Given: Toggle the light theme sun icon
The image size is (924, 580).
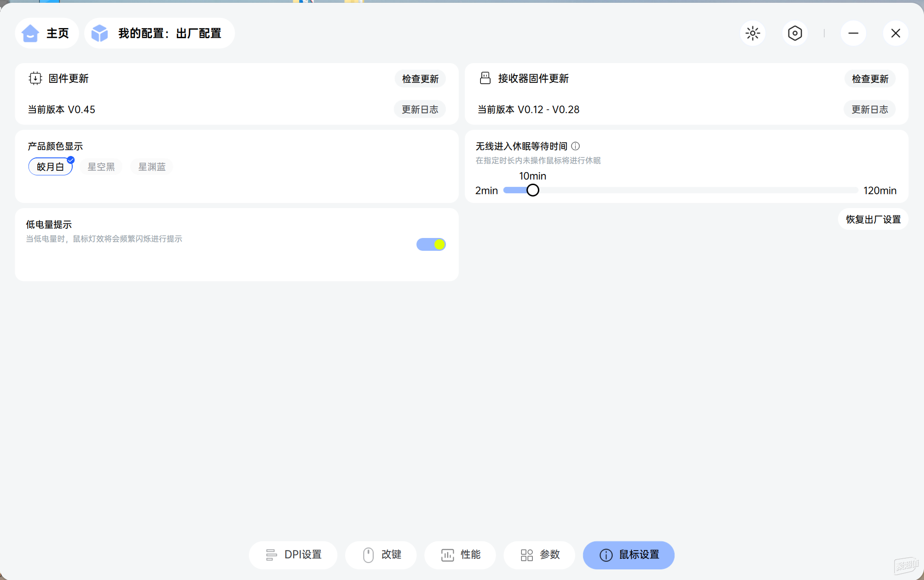Looking at the screenshot, I should (x=752, y=33).
